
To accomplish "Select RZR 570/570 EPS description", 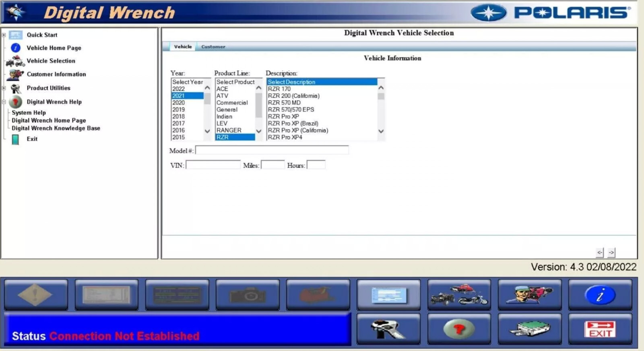I will coord(322,109).
